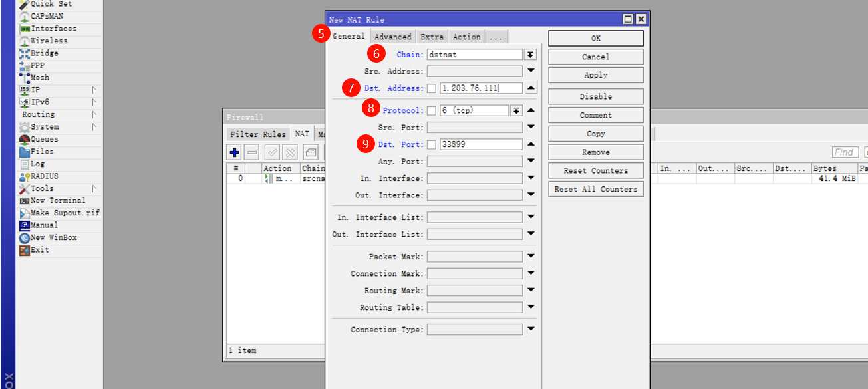Screen dimensions: 868x389
Task: Toggle the Dst. Port invert checkbox
Action: point(432,145)
